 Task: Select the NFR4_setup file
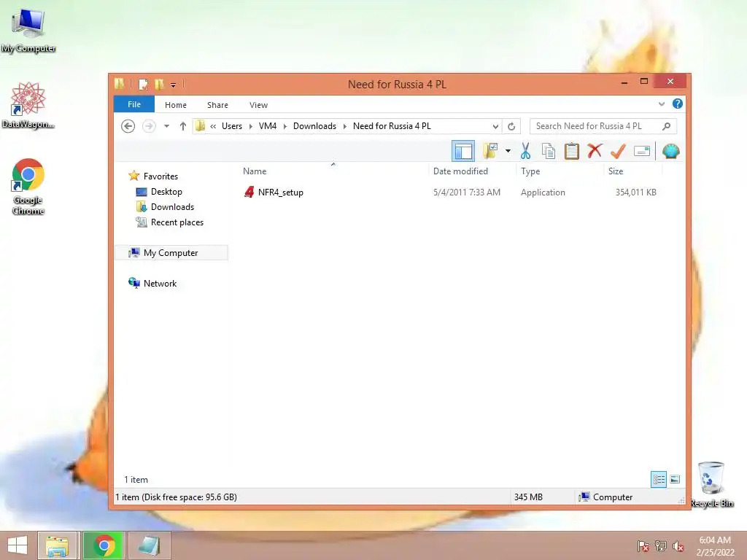coord(281,192)
